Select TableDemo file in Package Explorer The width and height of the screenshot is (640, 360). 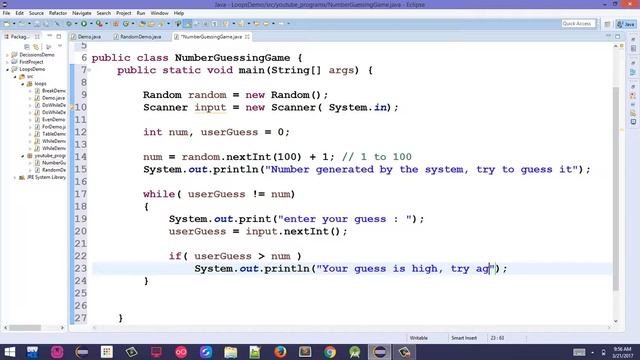[x=50, y=134]
